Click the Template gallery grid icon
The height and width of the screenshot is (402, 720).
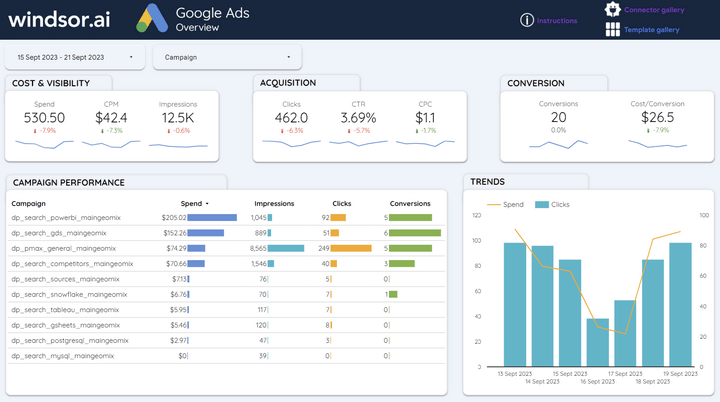click(x=613, y=29)
